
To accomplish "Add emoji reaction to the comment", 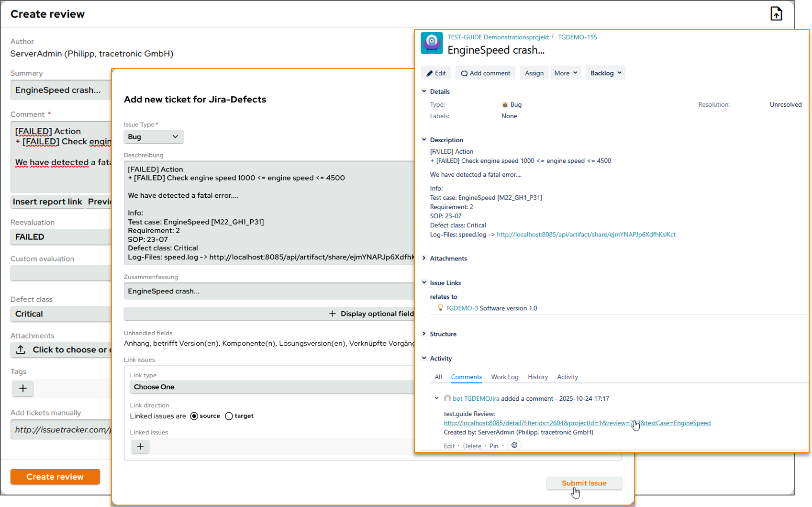I will tap(514, 445).
